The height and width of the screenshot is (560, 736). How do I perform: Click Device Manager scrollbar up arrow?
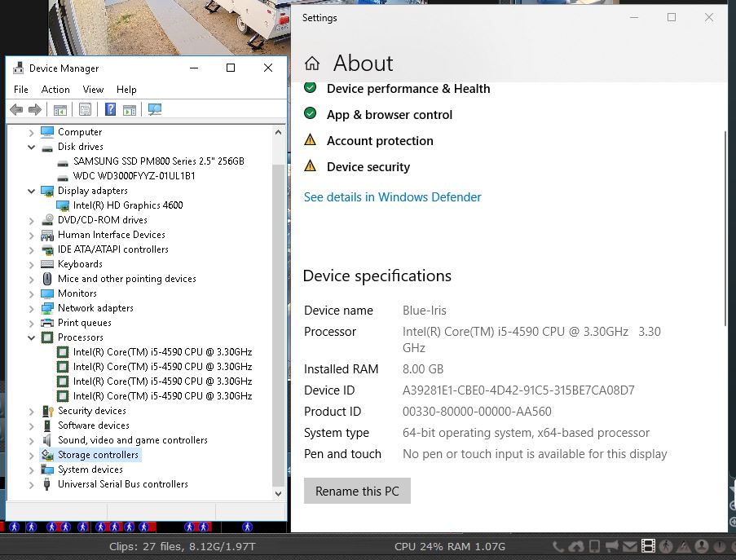point(279,132)
